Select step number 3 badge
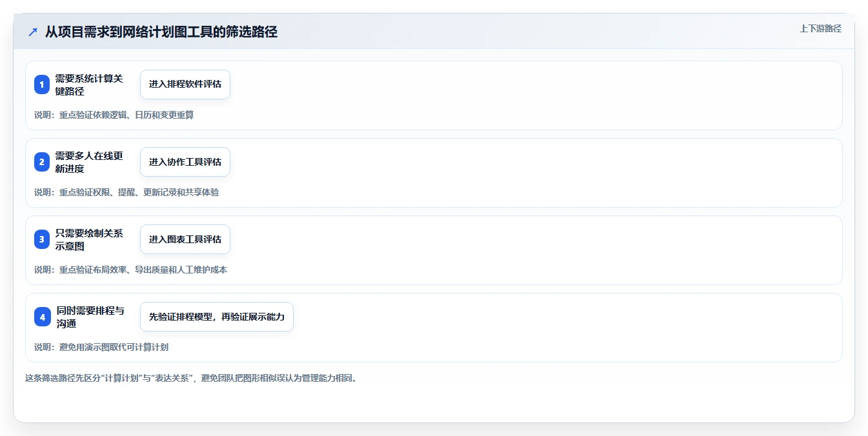 [42, 239]
